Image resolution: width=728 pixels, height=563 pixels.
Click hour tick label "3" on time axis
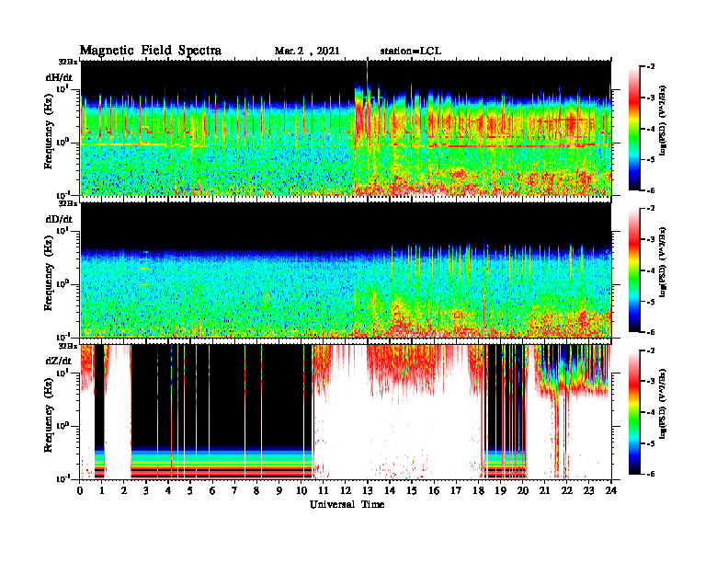(146, 490)
